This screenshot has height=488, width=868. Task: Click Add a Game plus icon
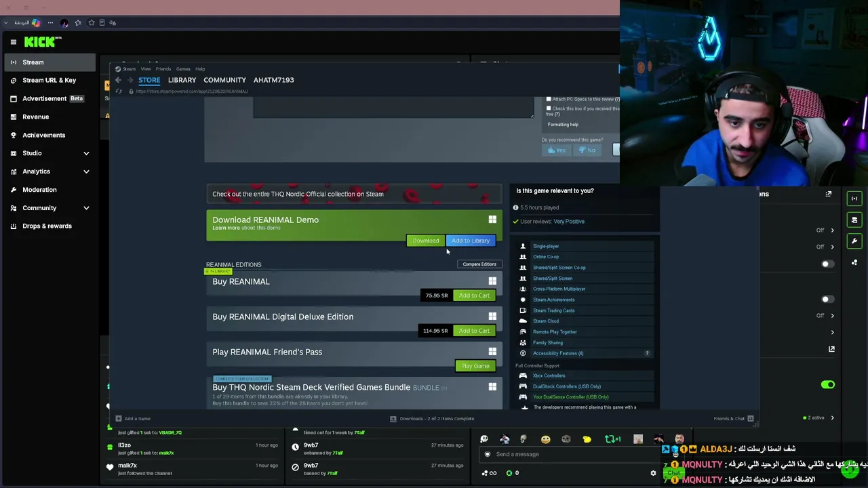[x=119, y=419]
